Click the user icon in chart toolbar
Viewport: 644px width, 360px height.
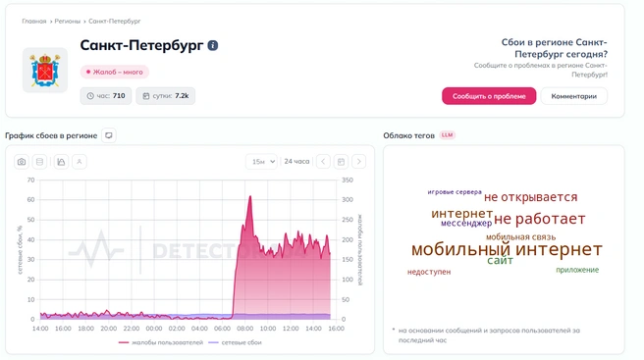click(80, 162)
